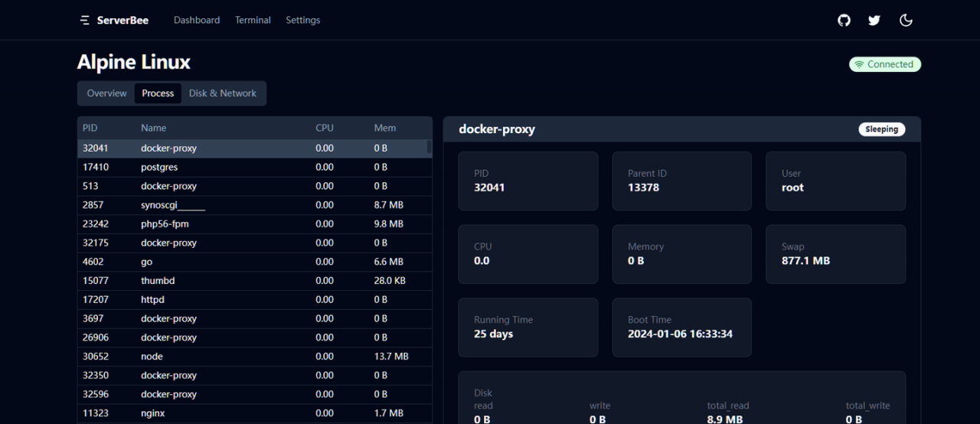Screen dimensions: 980x424
Task: Click the Parent ID 13378 card
Action: pyautogui.click(x=681, y=181)
